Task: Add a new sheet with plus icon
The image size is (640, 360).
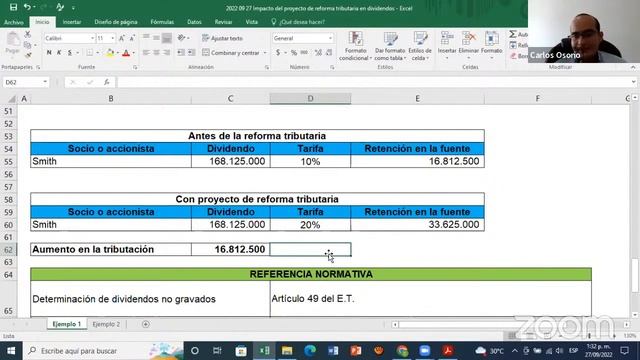Action: click(146, 324)
